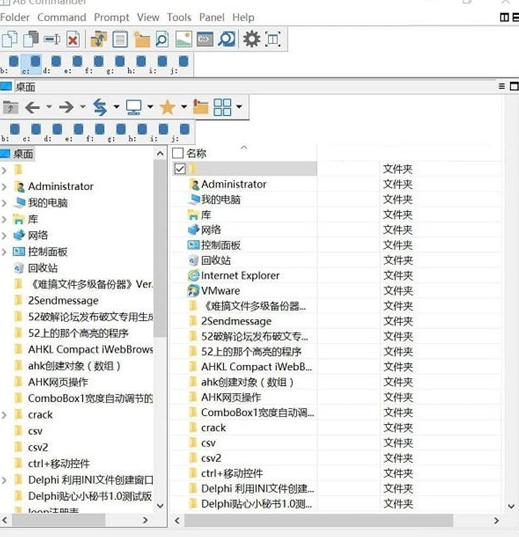This screenshot has height=537, width=519.
Task: Expand the crack folder in the tree
Action: 4,415
